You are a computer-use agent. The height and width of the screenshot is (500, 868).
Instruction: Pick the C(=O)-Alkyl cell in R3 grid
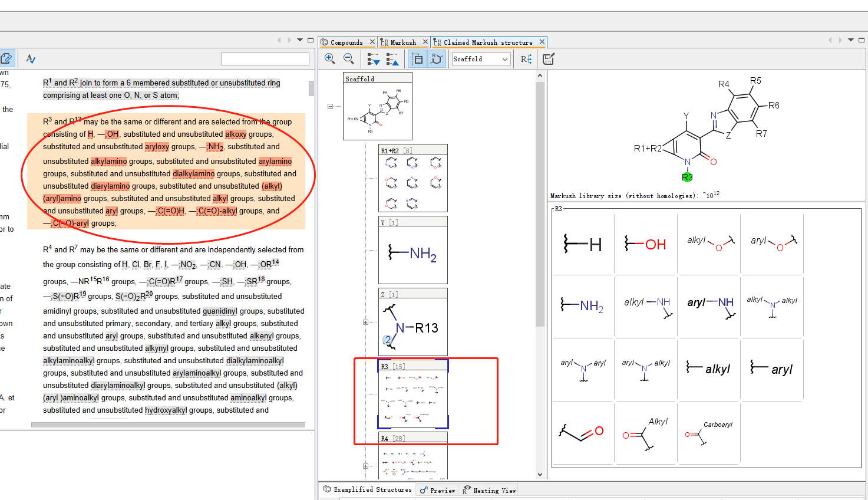[646, 433]
